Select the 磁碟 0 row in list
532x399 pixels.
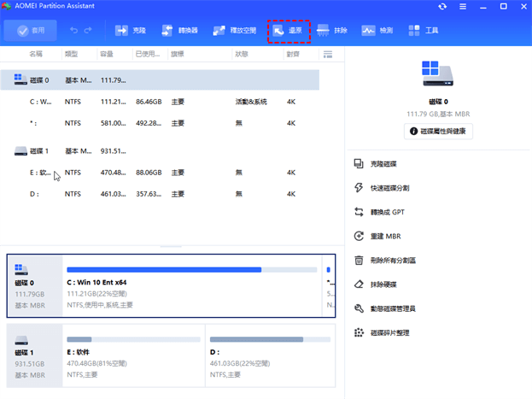coord(160,80)
